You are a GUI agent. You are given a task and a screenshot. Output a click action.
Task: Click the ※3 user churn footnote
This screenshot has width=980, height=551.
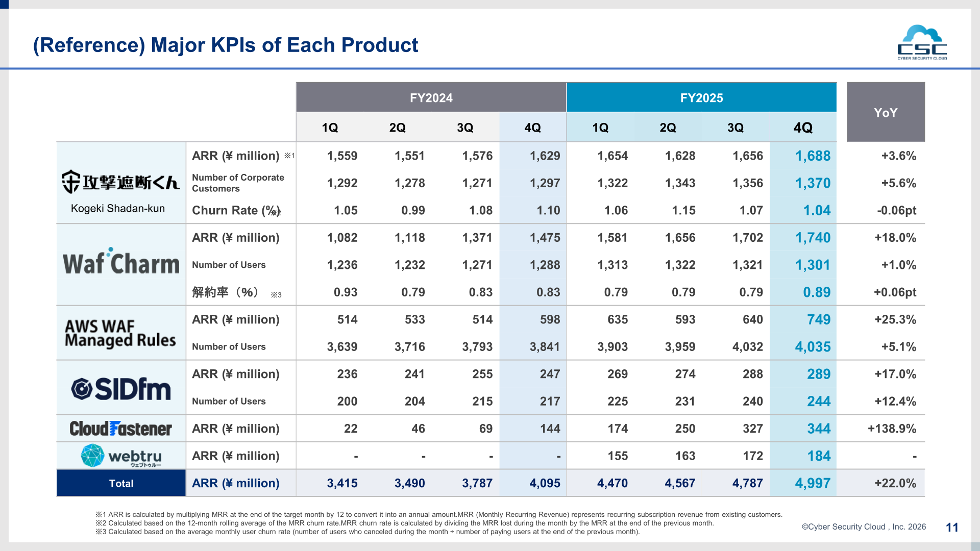click(x=367, y=532)
